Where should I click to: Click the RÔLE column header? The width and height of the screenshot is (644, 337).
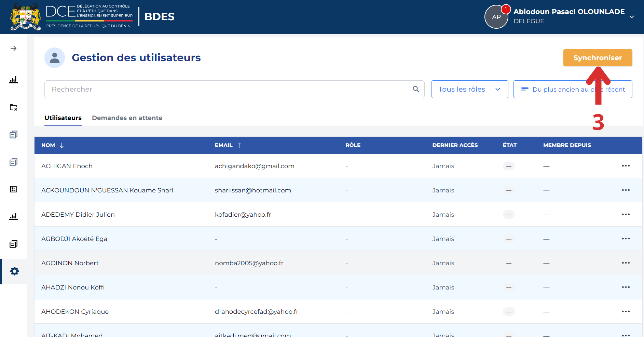coord(353,145)
